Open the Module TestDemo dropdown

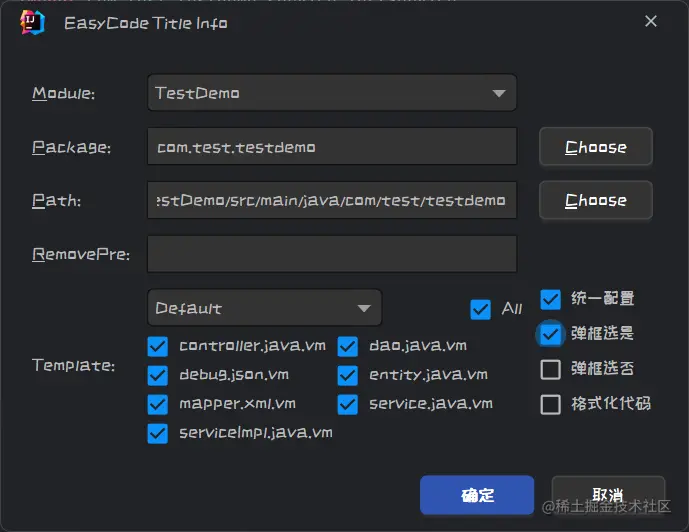(332, 93)
